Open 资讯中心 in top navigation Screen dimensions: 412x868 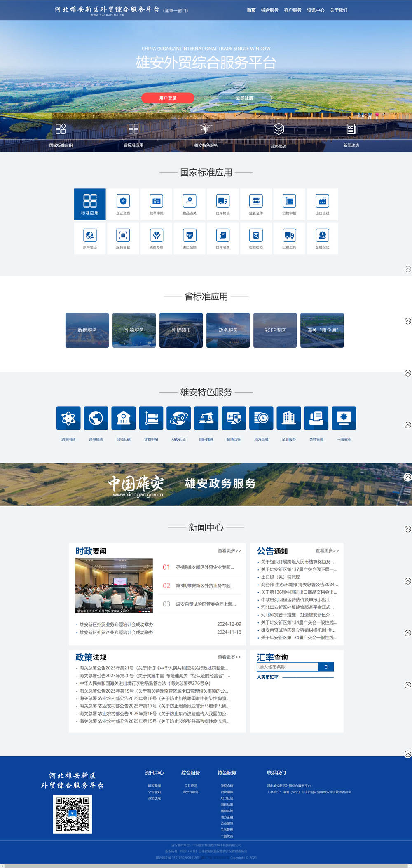(315, 10)
